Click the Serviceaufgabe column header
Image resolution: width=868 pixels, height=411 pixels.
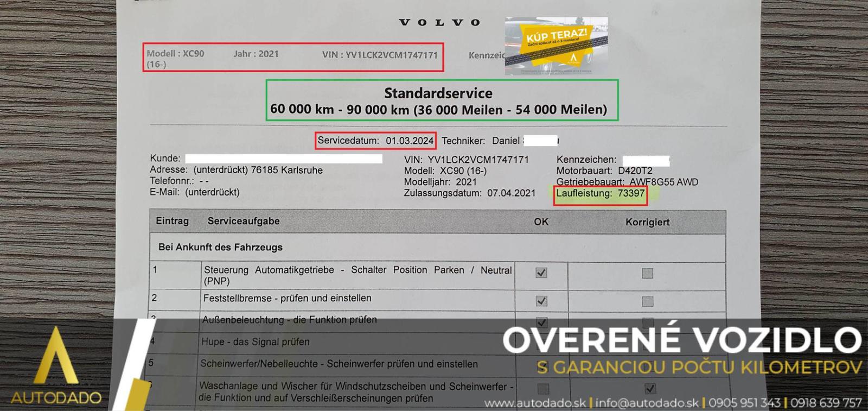244,221
